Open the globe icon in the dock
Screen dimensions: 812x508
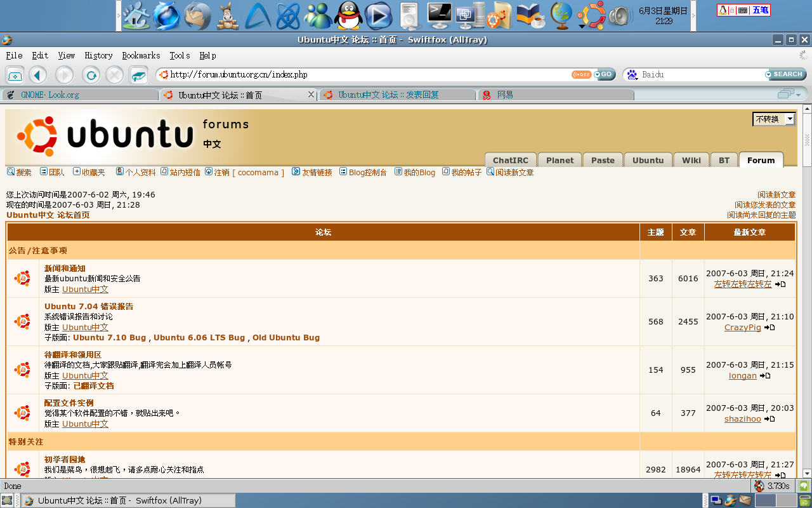click(x=561, y=16)
